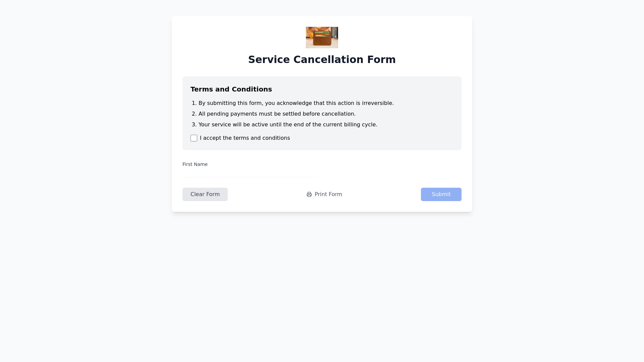
Task: Click the "I accept the terms and conditions" label
Action: 245,138
